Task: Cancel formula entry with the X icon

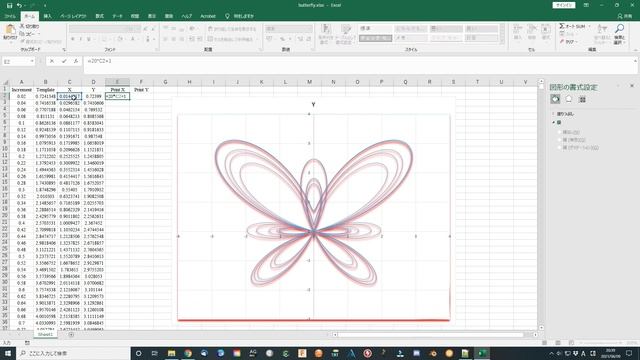Action: (x=52, y=61)
